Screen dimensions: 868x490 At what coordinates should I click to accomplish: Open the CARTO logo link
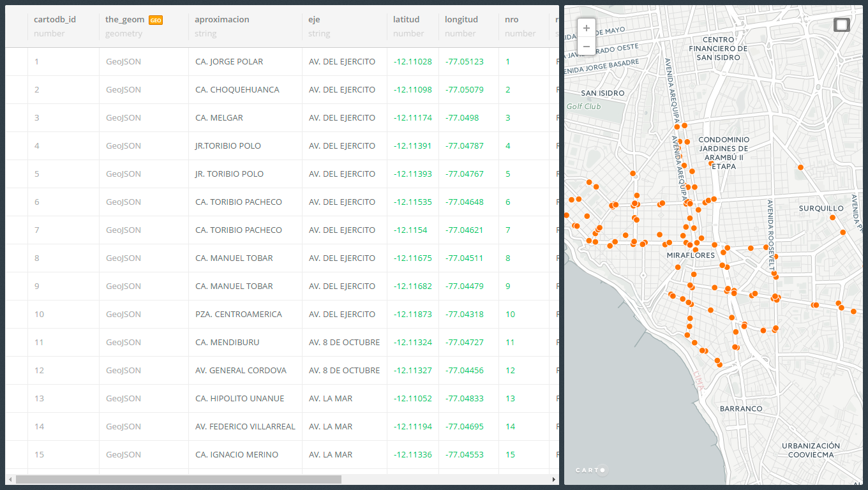[592, 470]
